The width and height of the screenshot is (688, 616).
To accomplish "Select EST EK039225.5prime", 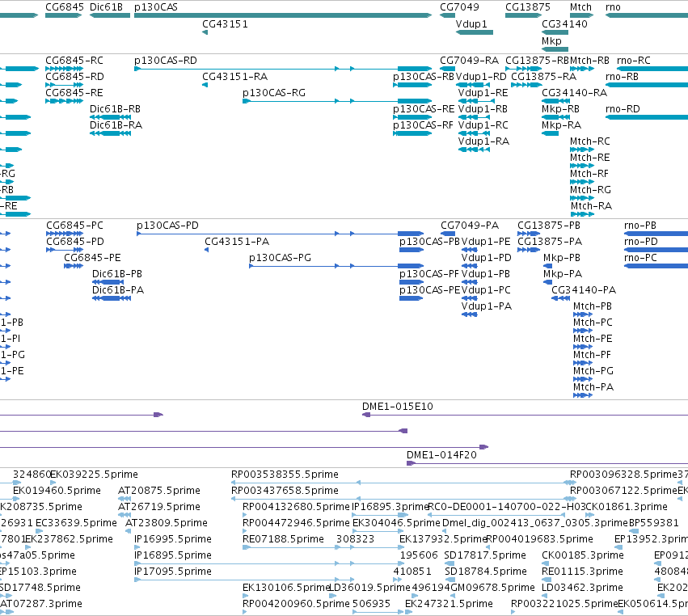I will [94, 475].
